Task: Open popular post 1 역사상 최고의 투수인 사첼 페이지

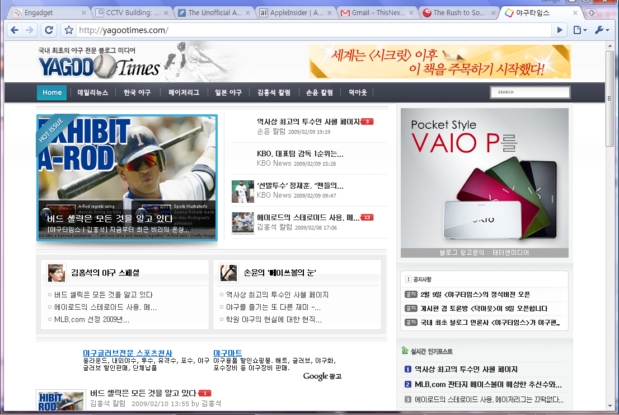Action: click(x=466, y=370)
